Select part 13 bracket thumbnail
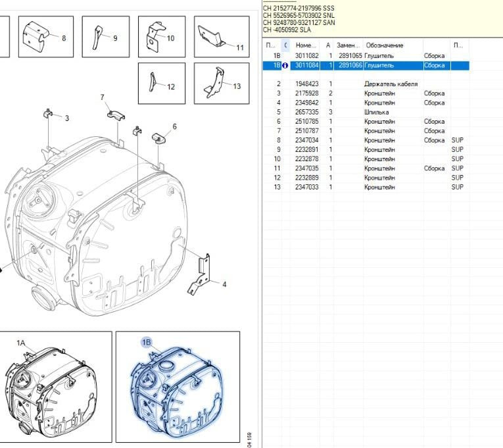Viewport: 503px width, 448px height. [219, 84]
